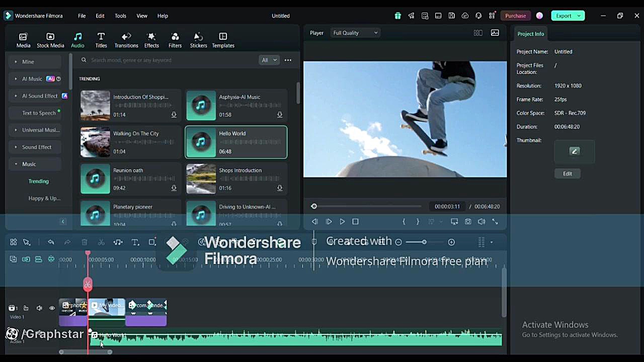
Task: Open the View menu
Action: pos(142,16)
